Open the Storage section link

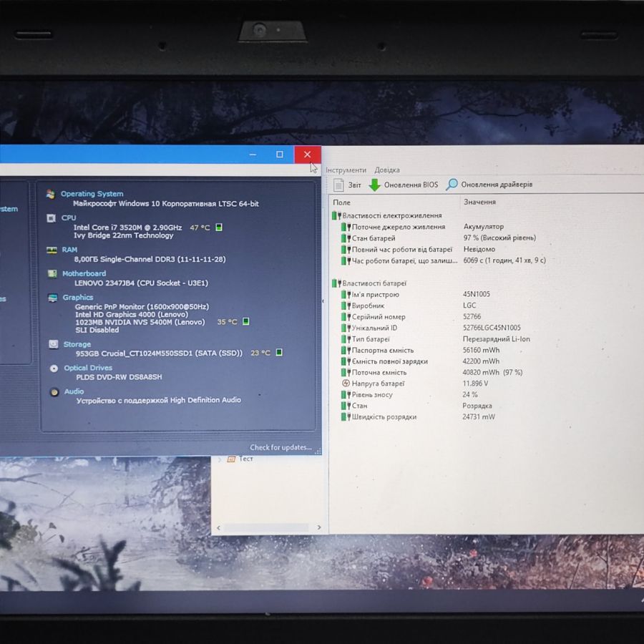click(x=77, y=344)
